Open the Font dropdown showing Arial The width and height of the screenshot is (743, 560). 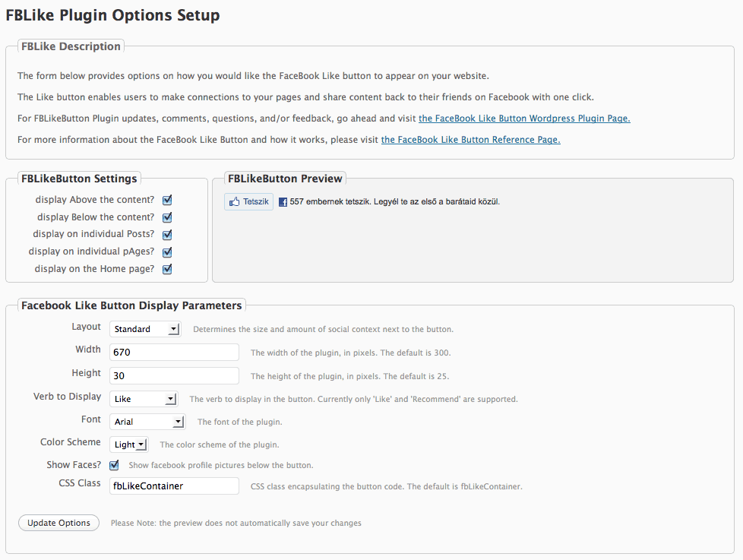(147, 422)
